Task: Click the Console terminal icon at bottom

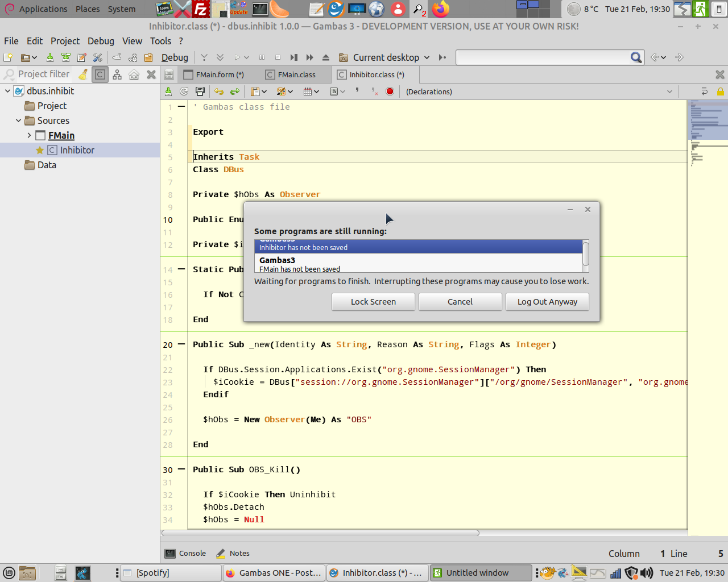Action: coord(170,554)
